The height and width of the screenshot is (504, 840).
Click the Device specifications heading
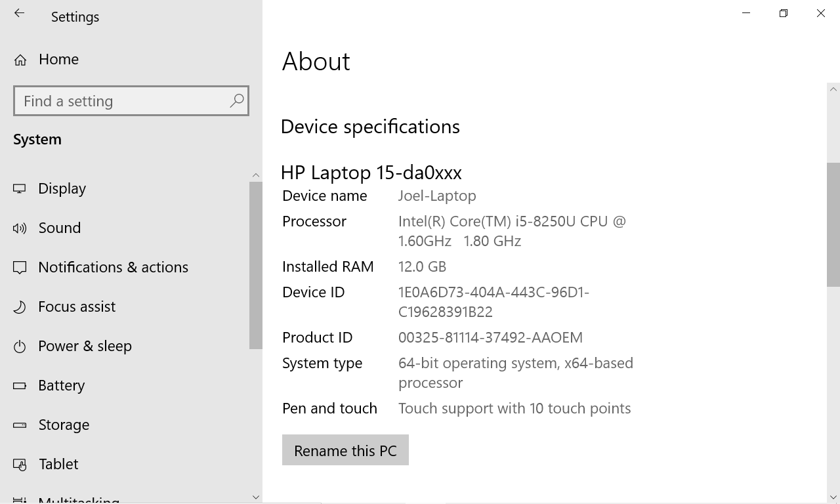pyautogui.click(x=370, y=126)
